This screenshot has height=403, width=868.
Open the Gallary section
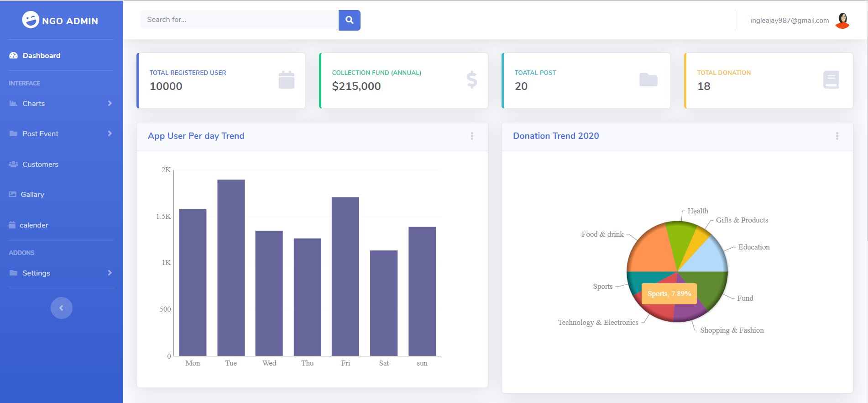[x=32, y=195]
